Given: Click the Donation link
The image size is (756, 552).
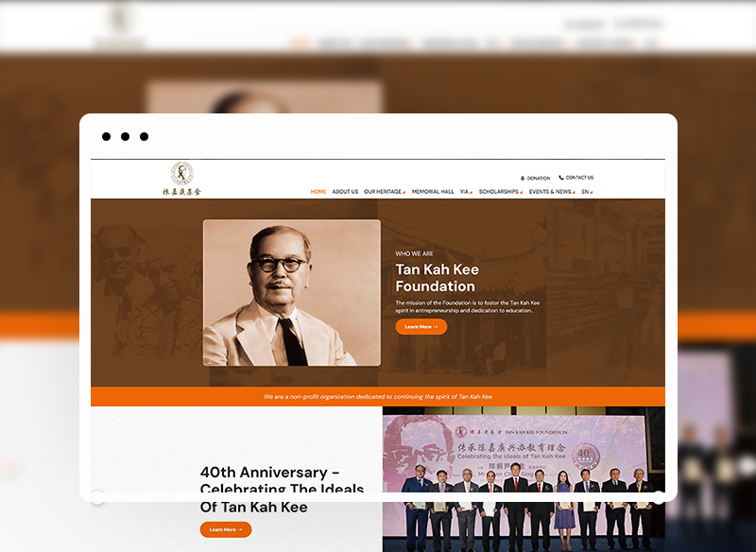Looking at the screenshot, I should [x=538, y=179].
